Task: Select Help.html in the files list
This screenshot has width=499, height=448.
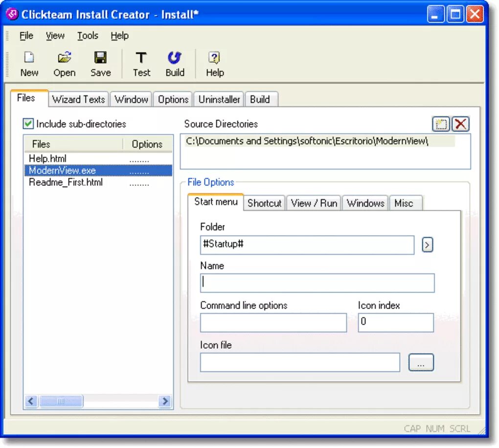Action: (x=48, y=158)
